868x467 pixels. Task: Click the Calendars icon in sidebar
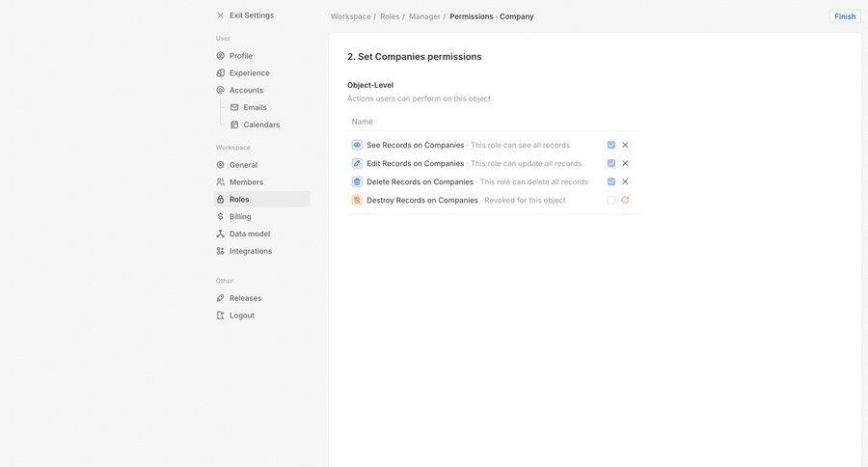234,124
